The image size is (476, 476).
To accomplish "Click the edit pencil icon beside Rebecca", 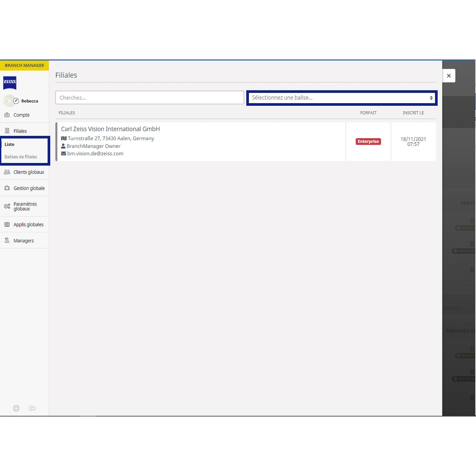I will pos(16,101).
